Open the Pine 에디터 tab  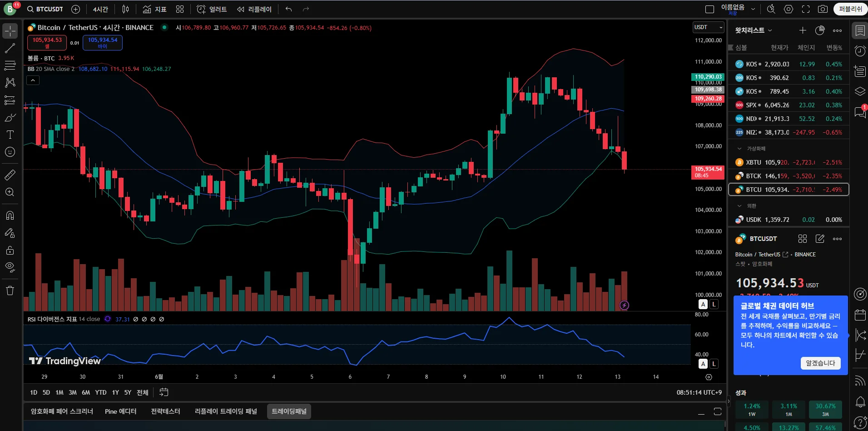[120, 411]
